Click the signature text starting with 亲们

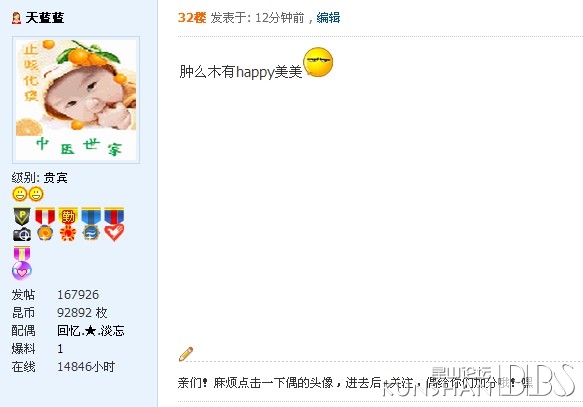(x=355, y=382)
